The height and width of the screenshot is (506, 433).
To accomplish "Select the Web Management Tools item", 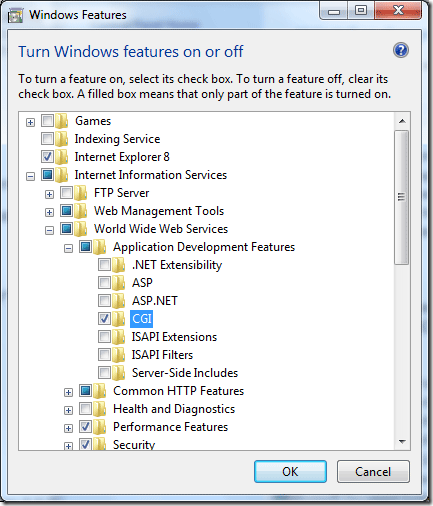I will click(159, 211).
